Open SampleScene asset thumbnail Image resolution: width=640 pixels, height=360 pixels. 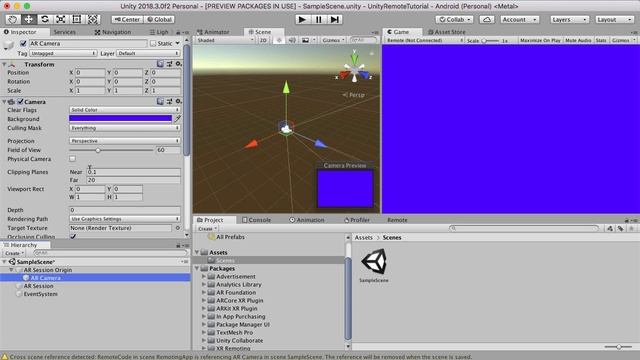(x=374, y=262)
